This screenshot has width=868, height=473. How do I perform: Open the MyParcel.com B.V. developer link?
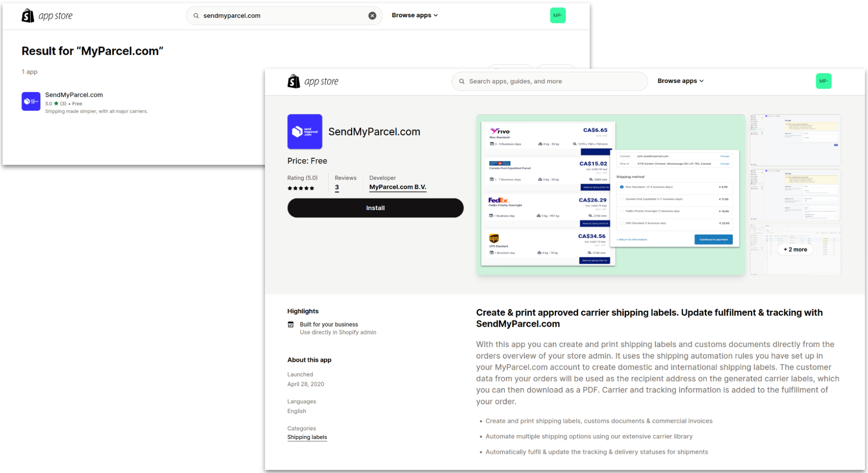(397, 187)
